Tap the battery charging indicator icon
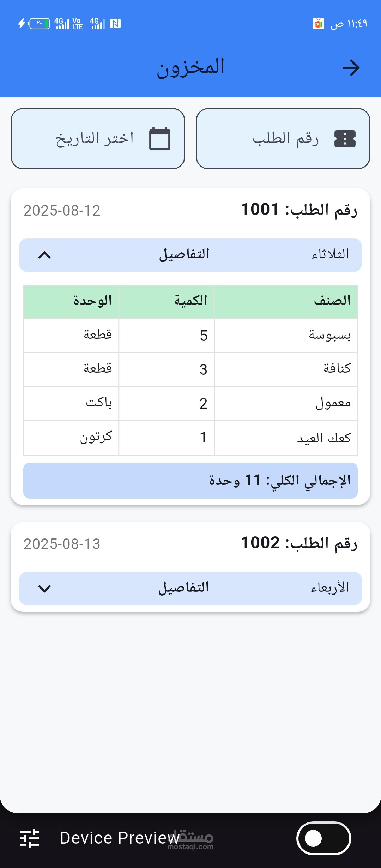This screenshot has width=381, height=868. (x=34, y=24)
